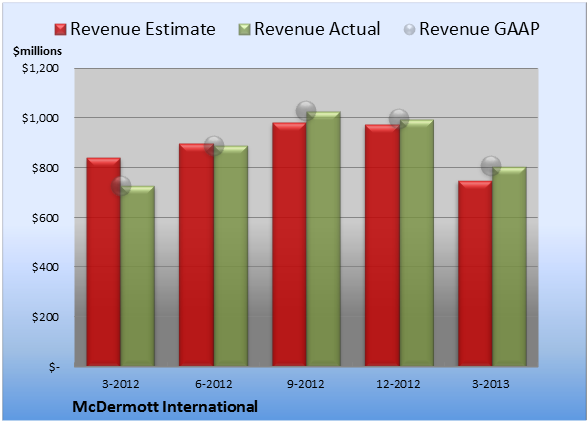The height and width of the screenshot is (422, 588).
Task: Click the "$800" axis value
Action: [x=45, y=168]
